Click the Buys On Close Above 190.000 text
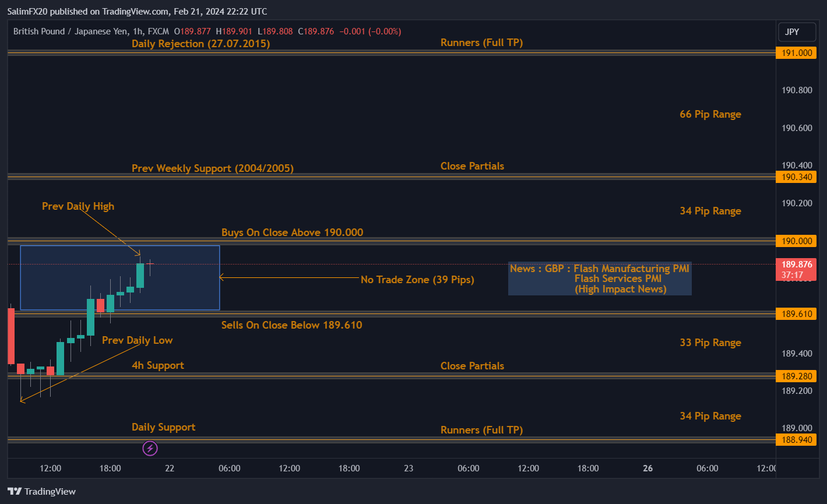Image resolution: width=827 pixels, height=504 pixels. [x=292, y=232]
